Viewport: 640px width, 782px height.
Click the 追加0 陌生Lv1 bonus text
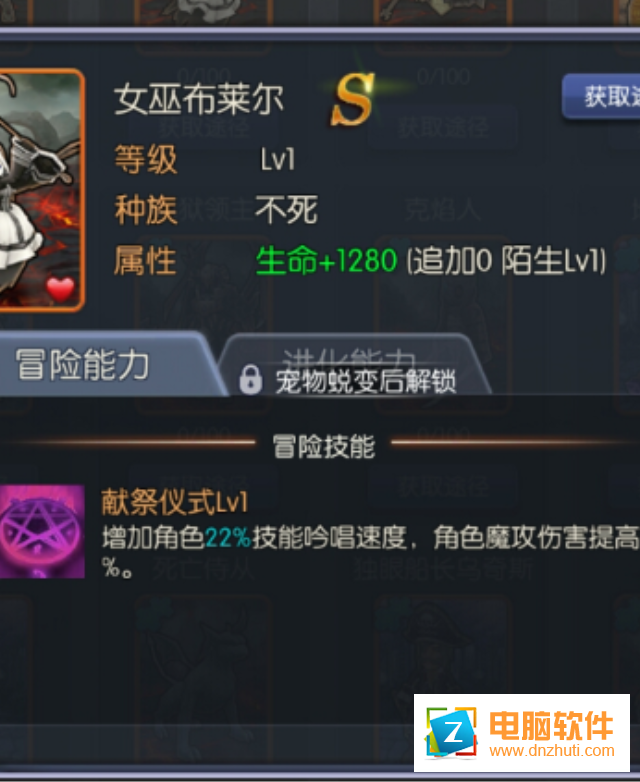click(x=506, y=260)
